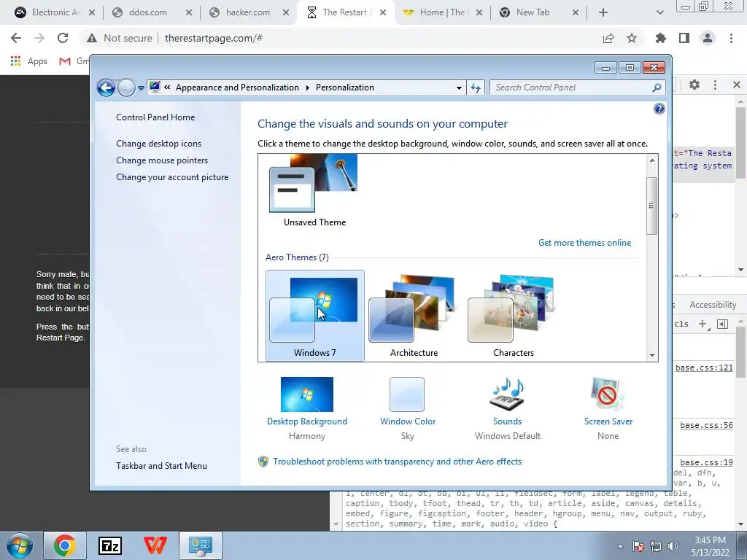Click the Not secure warning icon

click(92, 38)
